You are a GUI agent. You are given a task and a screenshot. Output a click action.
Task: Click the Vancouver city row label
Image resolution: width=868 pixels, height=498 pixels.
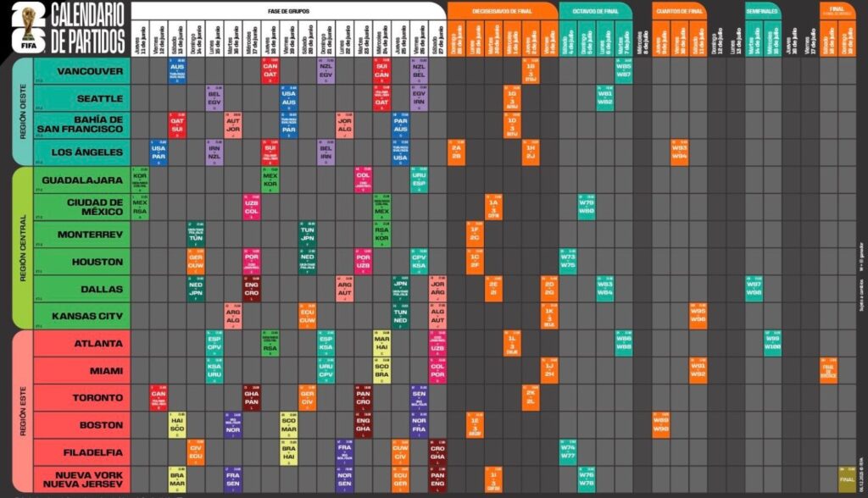(82, 71)
